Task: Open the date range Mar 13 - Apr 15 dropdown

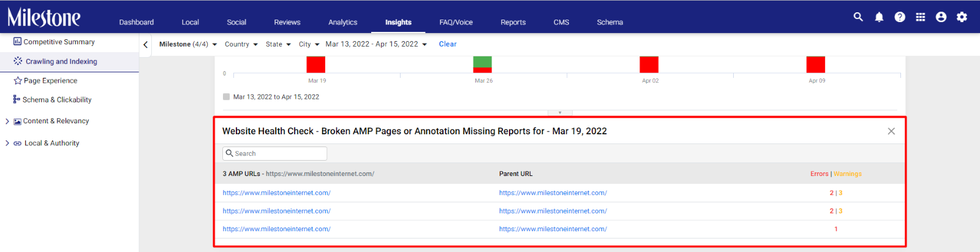Action: point(376,44)
